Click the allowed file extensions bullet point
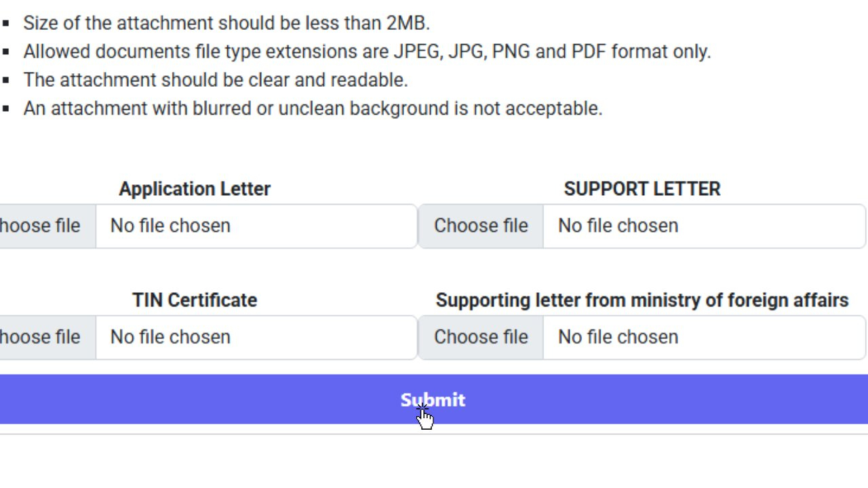 click(x=366, y=51)
